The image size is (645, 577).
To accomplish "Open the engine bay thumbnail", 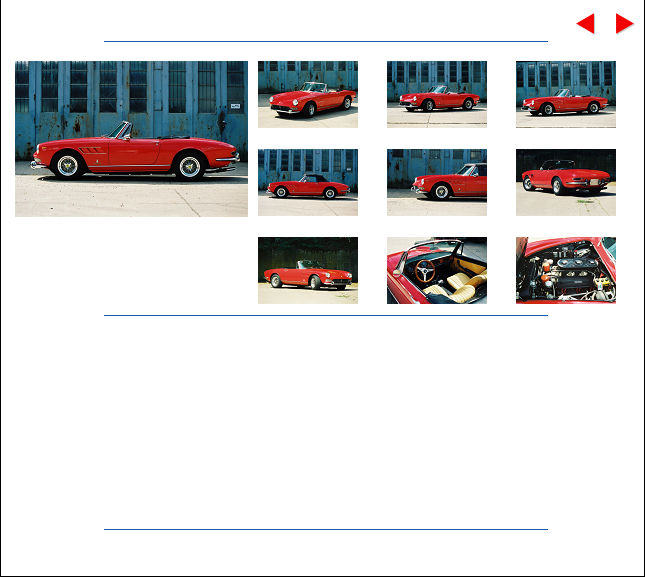I will tap(566, 270).
